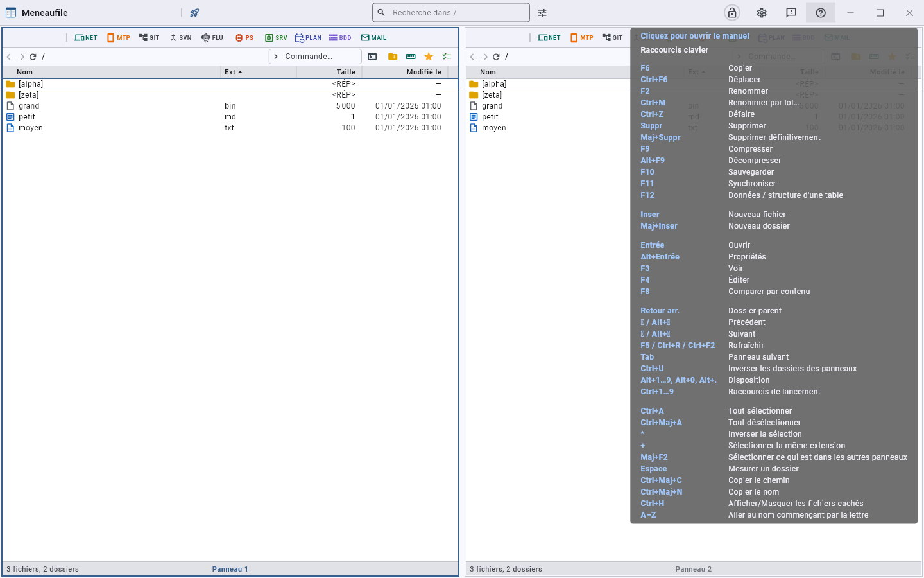The width and height of the screenshot is (924, 578).
Task: Open the filter sliders icon beside search
Action: (542, 13)
